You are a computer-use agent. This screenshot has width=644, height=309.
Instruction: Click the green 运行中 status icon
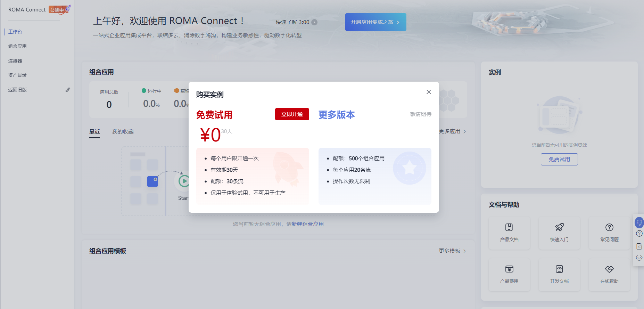[x=144, y=91]
